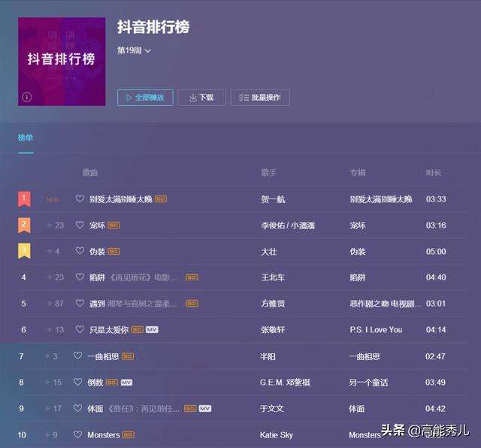Click the SQ badge on 体面 row
The image size is (481, 448).
click(x=190, y=408)
